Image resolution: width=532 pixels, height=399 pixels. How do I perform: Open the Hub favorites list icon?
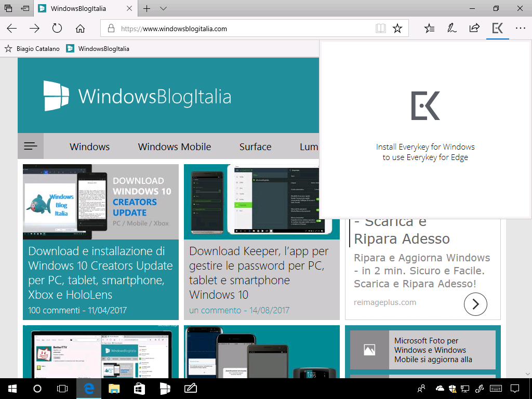pyautogui.click(x=429, y=28)
